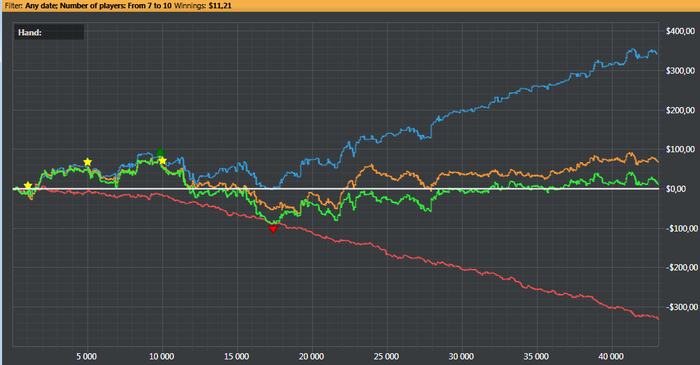
Task: Select the red downward triangle low marker
Action: pyautogui.click(x=273, y=229)
